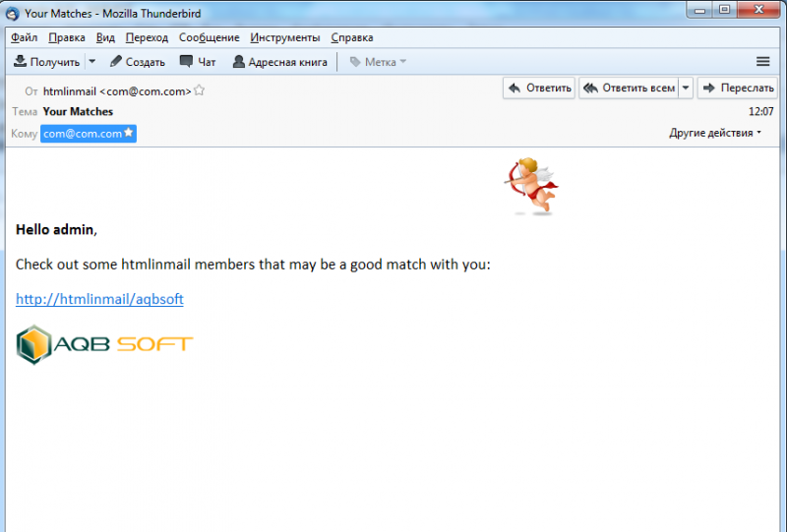Open Адресная книга (Address book)
787x532 pixels.
[x=280, y=62]
